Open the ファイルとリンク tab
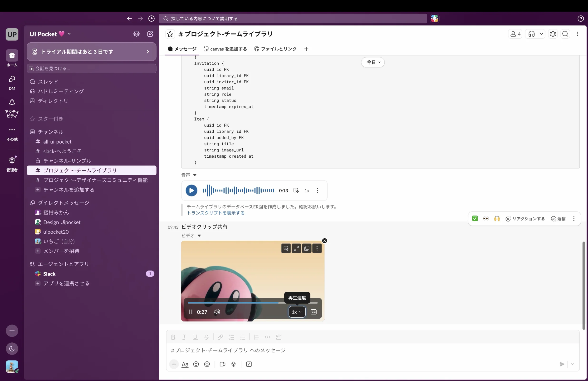 [275, 49]
